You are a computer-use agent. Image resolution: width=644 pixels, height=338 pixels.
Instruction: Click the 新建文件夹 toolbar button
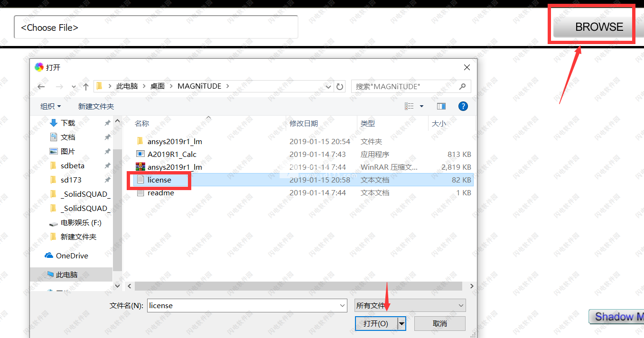click(96, 106)
